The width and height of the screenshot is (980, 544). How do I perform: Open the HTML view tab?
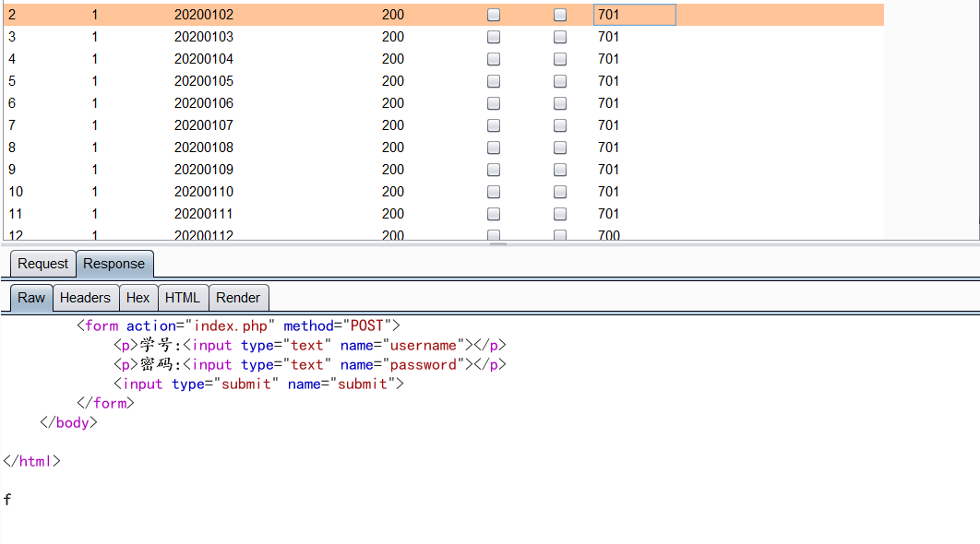coord(183,298)
